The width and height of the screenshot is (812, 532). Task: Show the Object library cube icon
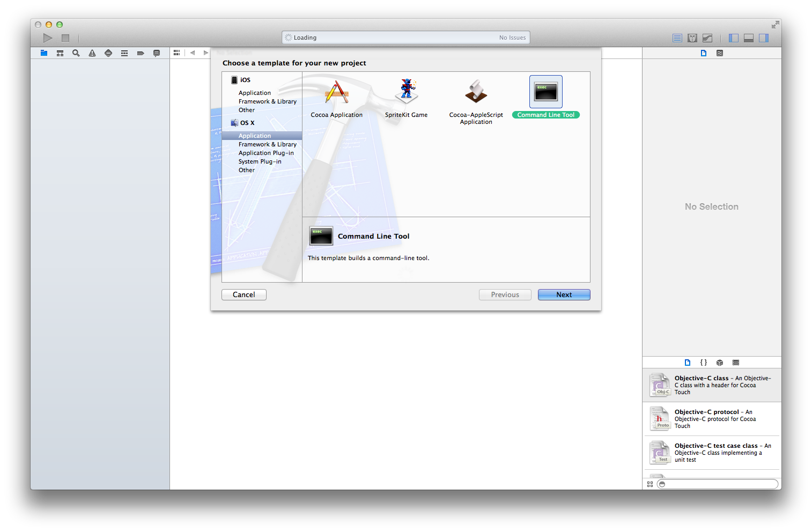pyautogui.click(x=720, y=363)
